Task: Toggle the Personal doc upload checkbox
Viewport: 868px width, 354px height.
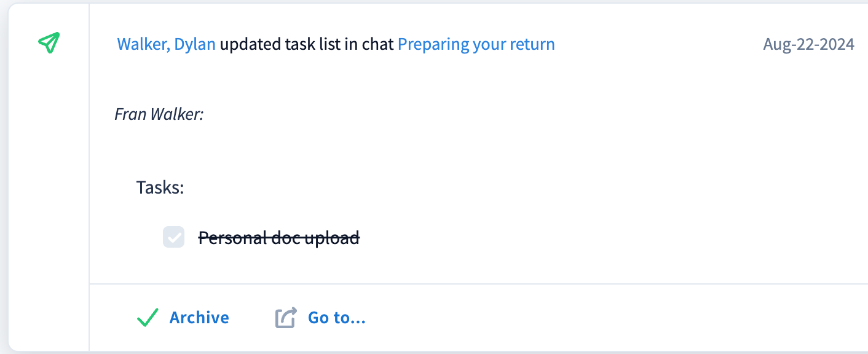Action: pyautogui.click(x=173, y=237)
